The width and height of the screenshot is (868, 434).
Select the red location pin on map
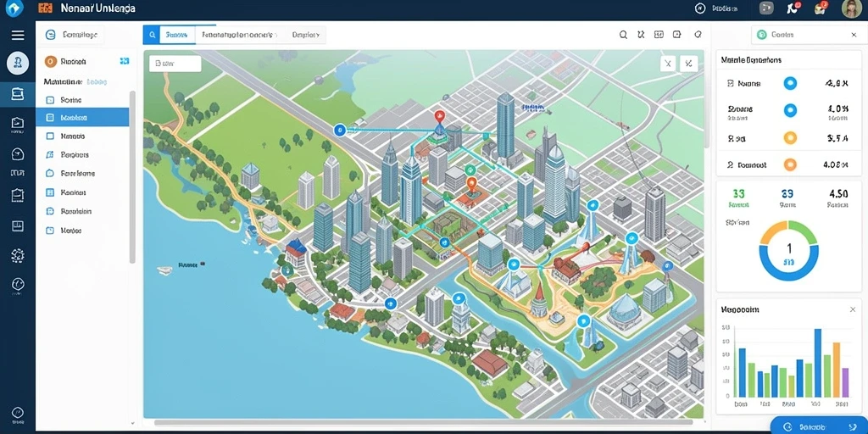click(x=440, y=117)
